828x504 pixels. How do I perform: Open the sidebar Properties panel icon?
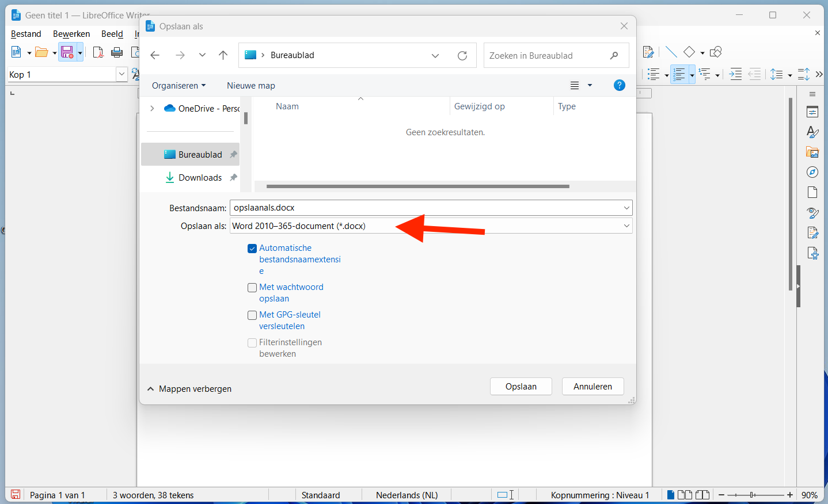pos(812,112)
